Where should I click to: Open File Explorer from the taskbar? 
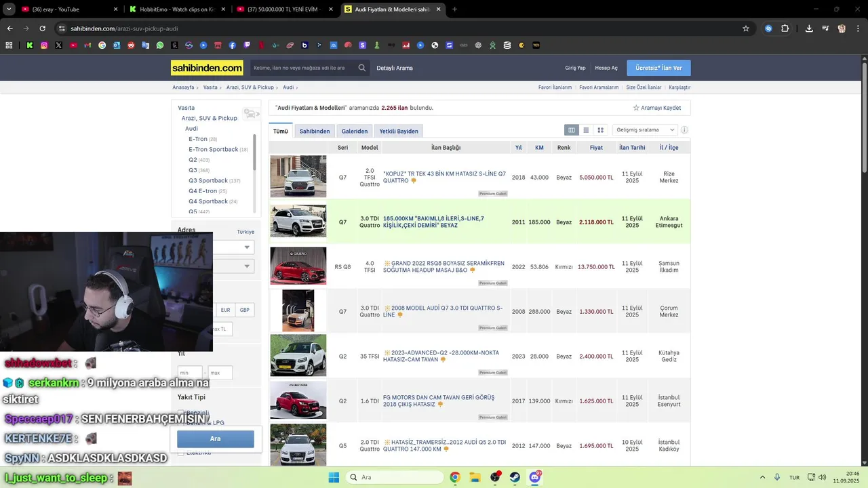pyautogui.click(x=475, y=477)
